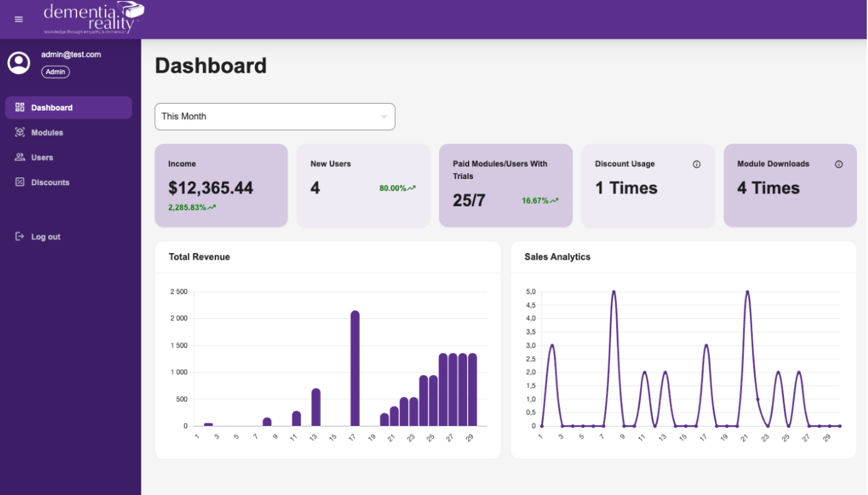Click the Modules icon in sidebar
This screenshot has height=495, width=868.
click(x=20, y=133)
